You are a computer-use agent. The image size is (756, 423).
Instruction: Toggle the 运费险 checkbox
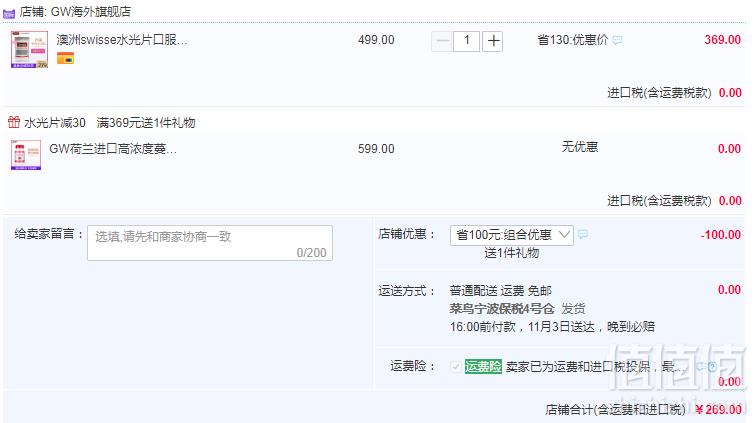pos(455,367)
